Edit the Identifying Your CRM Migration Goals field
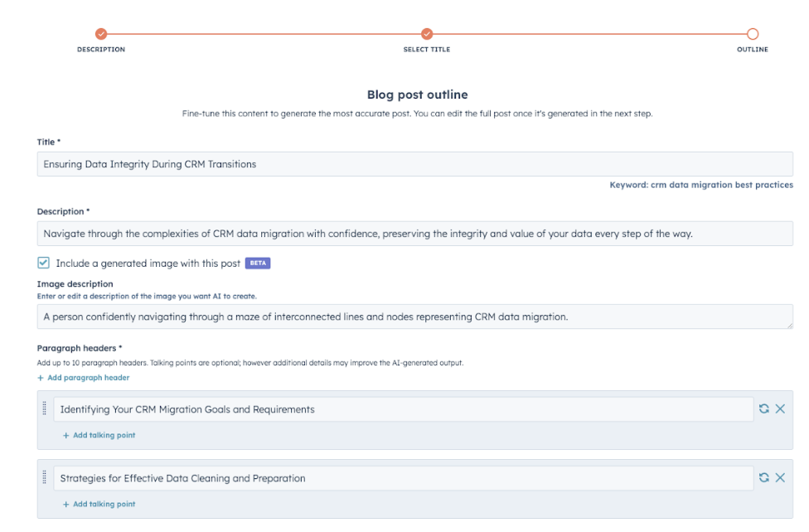Viewport: 809px width, 532px height. click(404, 409)
